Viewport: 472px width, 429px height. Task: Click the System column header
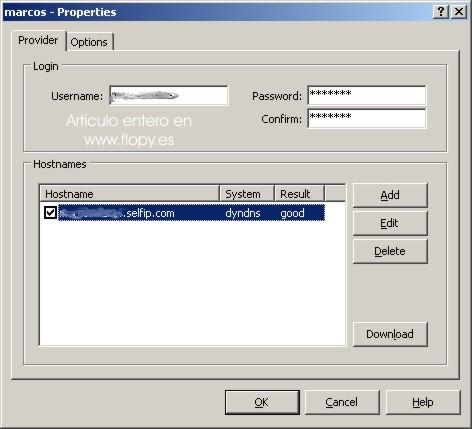point(247,194)
